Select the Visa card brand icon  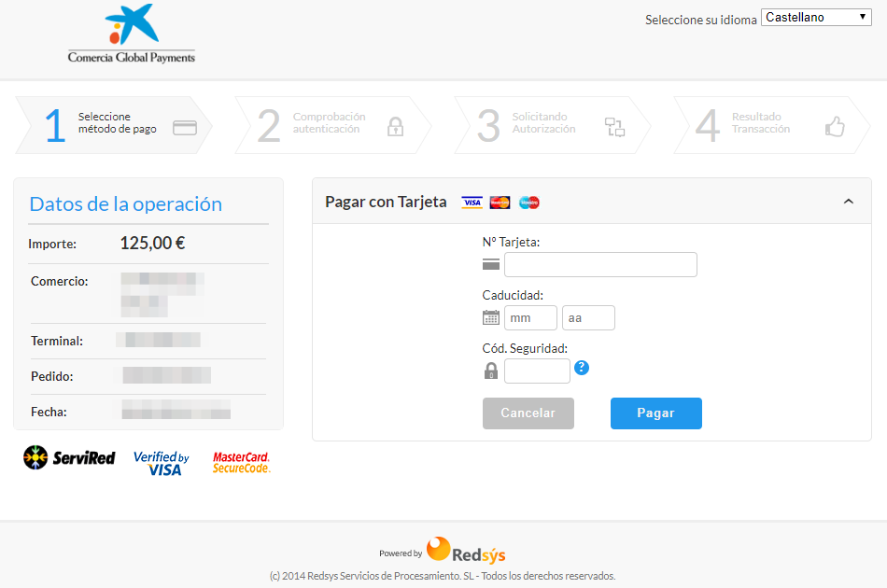coord(472,202)
